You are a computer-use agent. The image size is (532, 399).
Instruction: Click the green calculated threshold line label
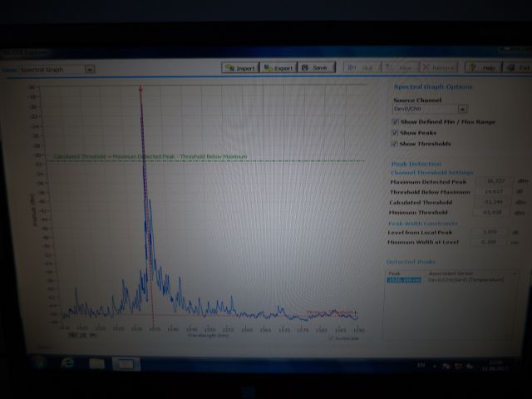pos(150,157)
